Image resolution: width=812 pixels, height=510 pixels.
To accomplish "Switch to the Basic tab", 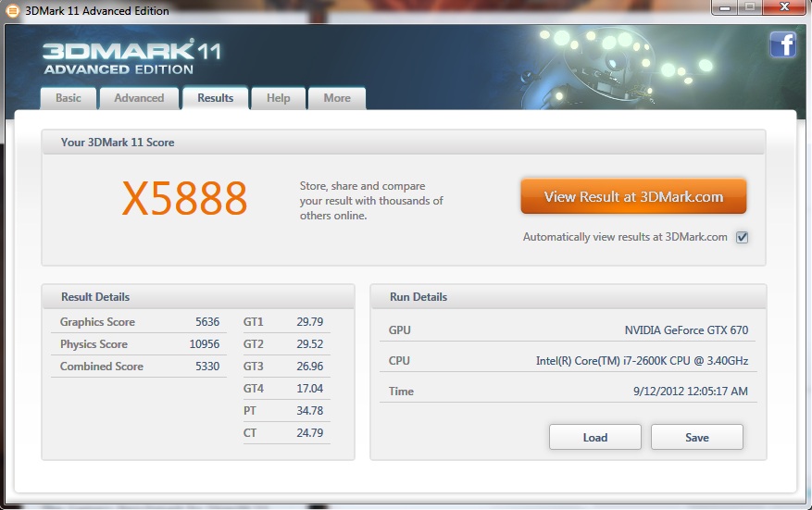I will 69,98.
